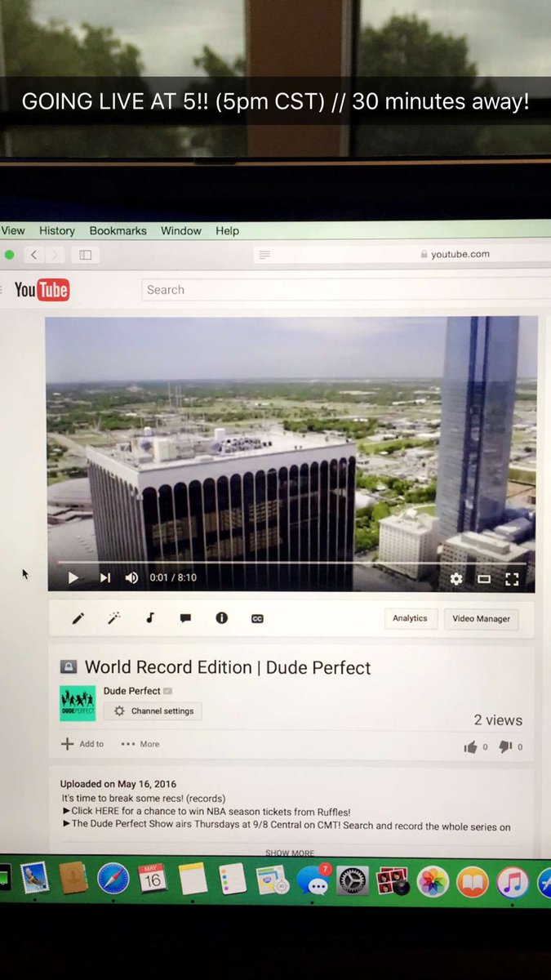Click the video title World Record Edition

(x=228, y=668)
